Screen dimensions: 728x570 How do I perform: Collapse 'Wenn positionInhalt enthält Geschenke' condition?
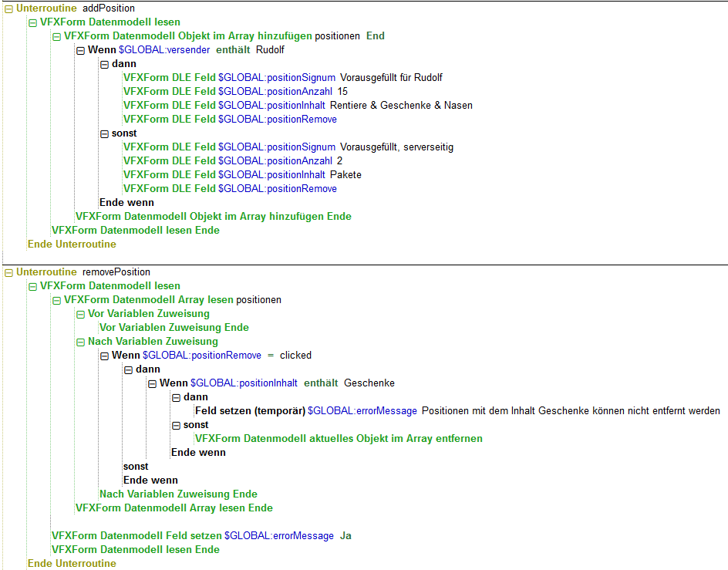pyautogui.click(x=152, y=383)
